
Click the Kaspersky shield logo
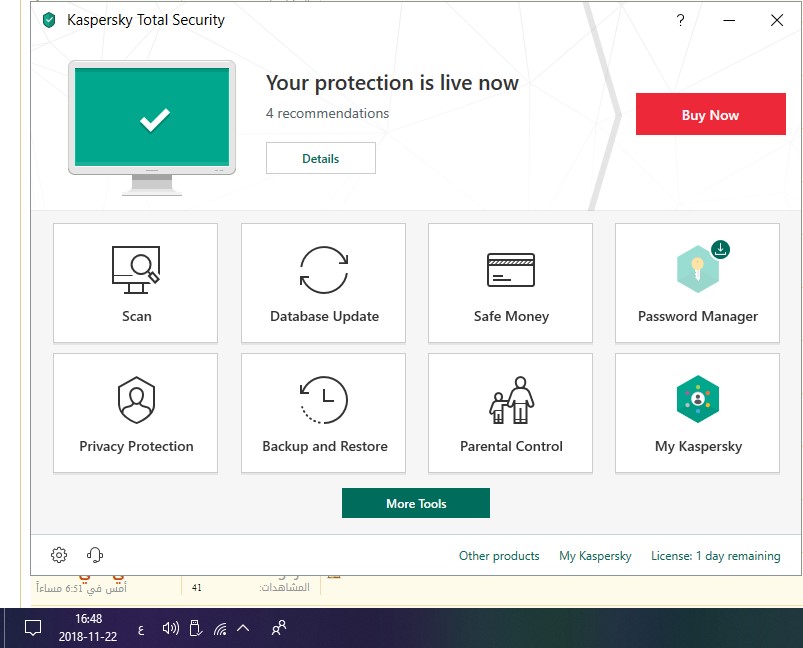coord(49,20)
